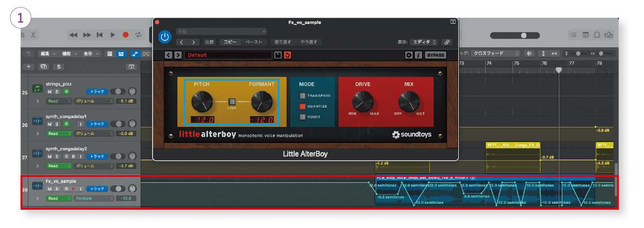Adjust volume slider on strings_pizz track
Screen dimensions: 644x228
click(x=119, y=92)
